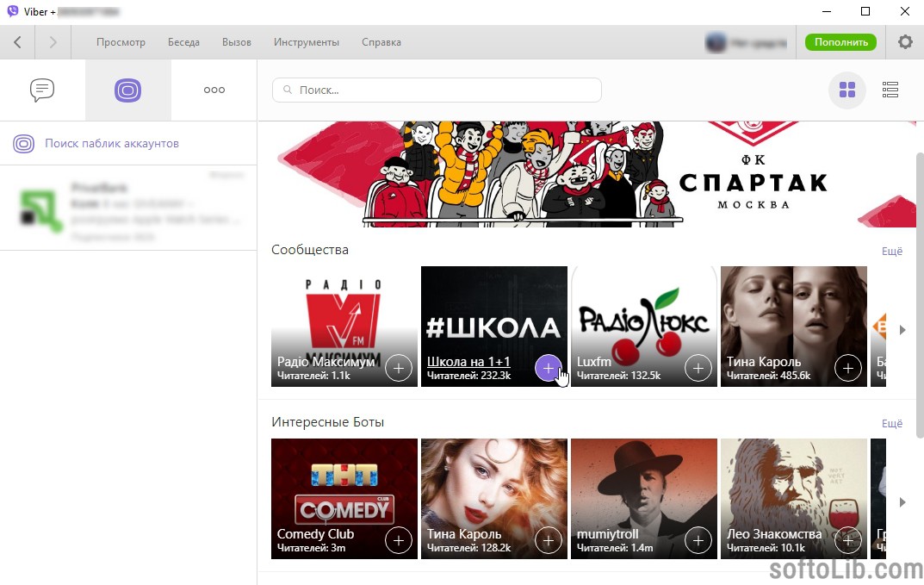
Task: Click the Viber logo in title bar
Action: pos(12,11)
